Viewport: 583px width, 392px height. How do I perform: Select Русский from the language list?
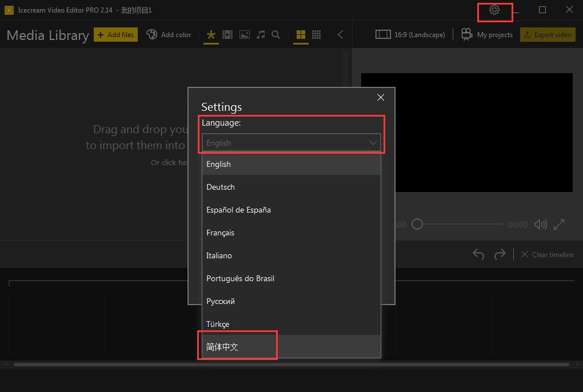click(x=291, y=301)
